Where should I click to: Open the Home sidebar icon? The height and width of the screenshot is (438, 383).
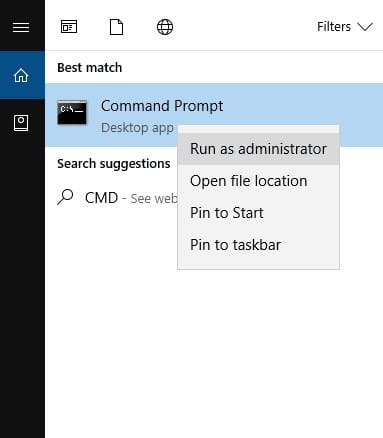point(21,75)
